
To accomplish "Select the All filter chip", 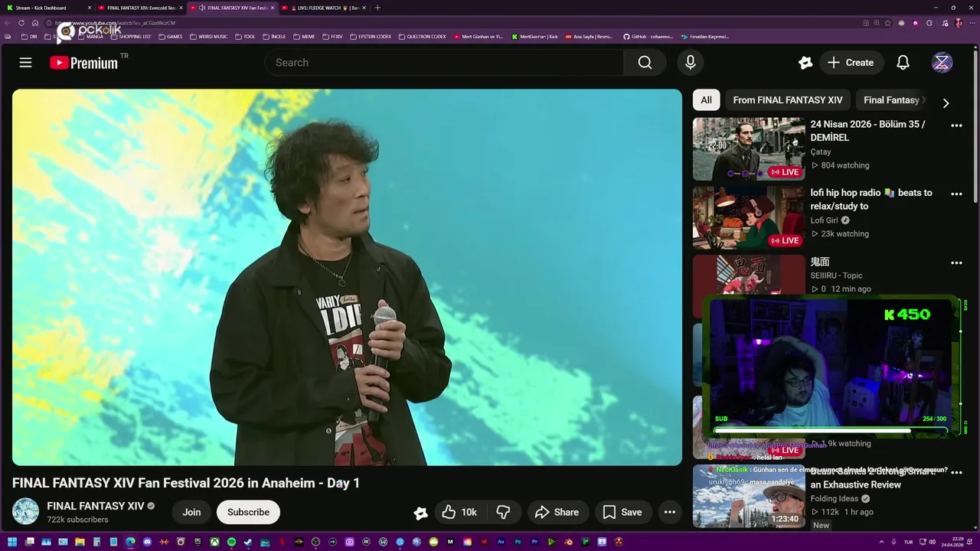I will point(706,100).
